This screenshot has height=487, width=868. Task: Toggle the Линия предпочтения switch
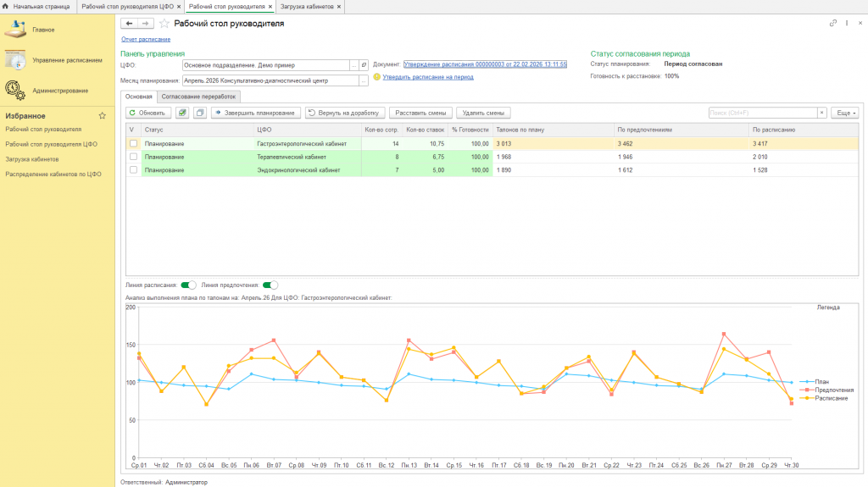(x=270, y=285)
